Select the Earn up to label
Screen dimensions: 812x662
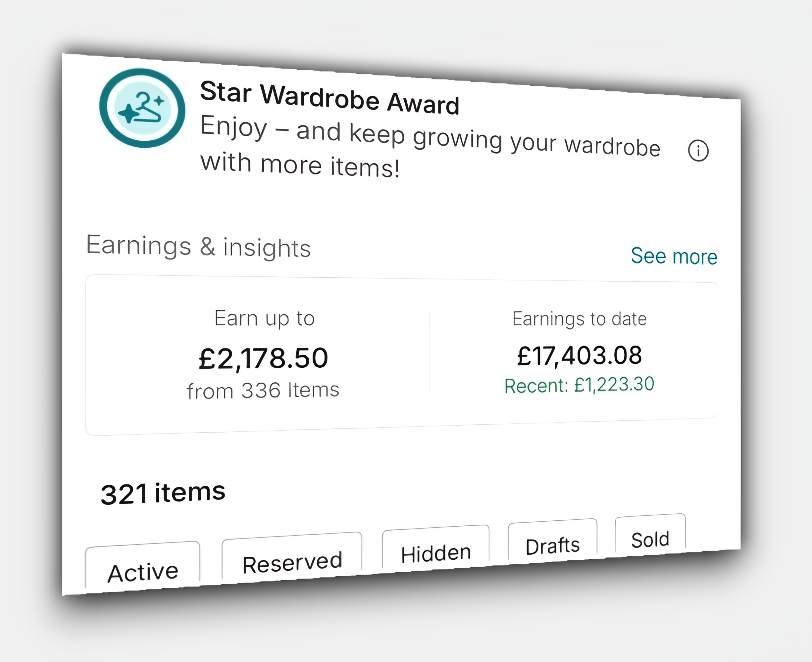[x=265, y=318]
